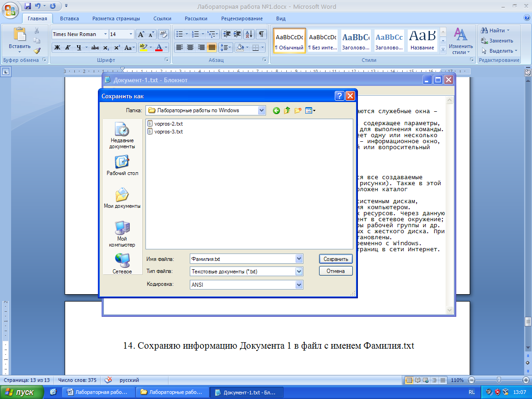The height and width of the screenshot is (399, 532).
Task: Click the Clear Formatting icon
Action: point(163,34)
